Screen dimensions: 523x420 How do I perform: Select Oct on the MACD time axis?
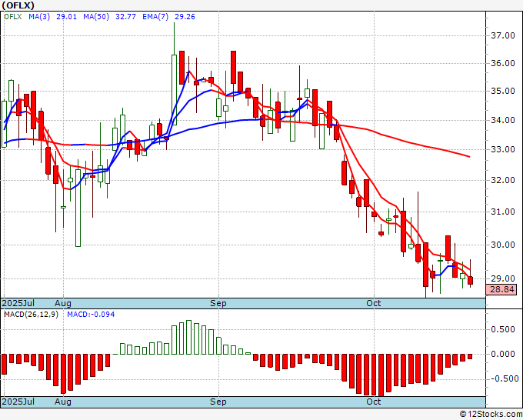tap(374, 402)
